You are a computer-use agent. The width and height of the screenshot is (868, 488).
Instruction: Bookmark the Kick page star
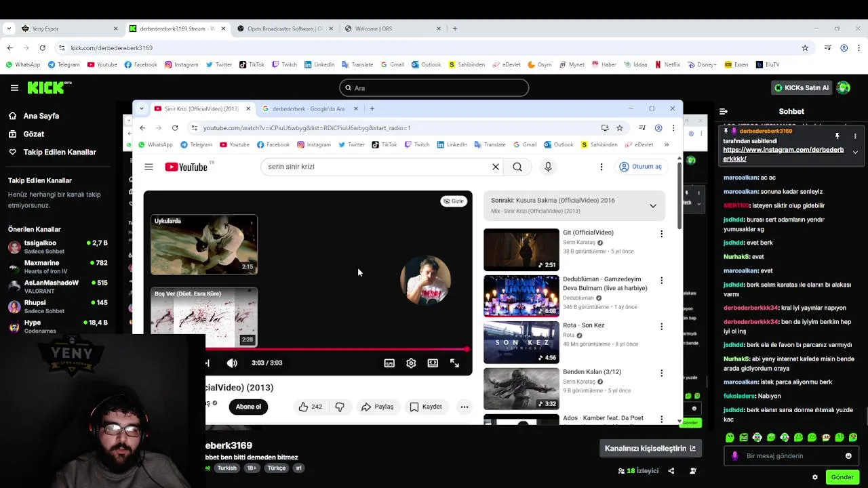pyautogui.click(x=805, y=48)
